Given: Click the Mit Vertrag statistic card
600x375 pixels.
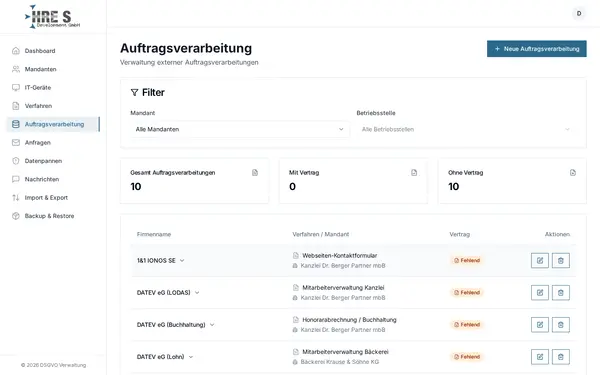Looking at the screenshot, I should [353, 181].
